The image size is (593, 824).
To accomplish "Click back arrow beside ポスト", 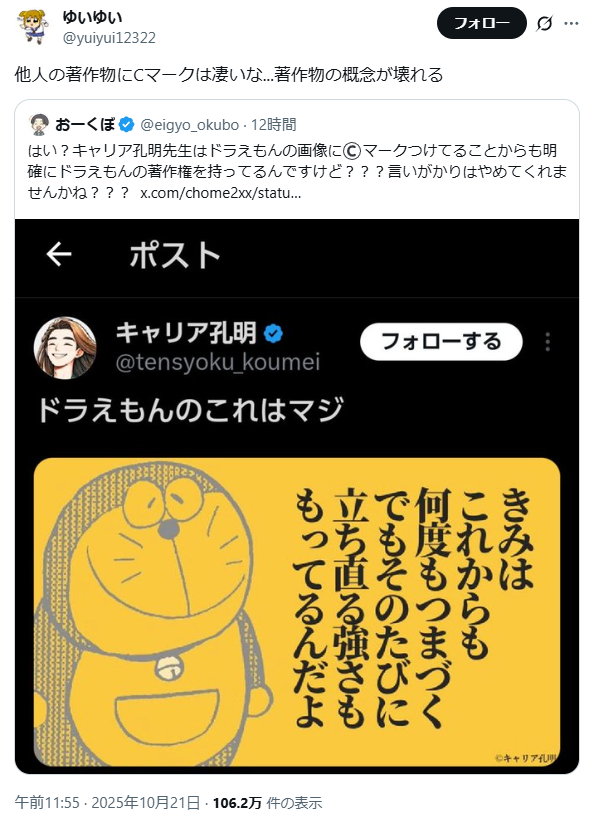I will coord(59,255).
